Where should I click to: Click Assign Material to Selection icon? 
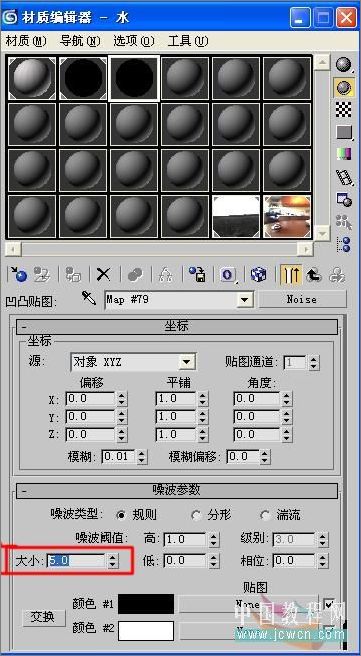coord(73,275)
